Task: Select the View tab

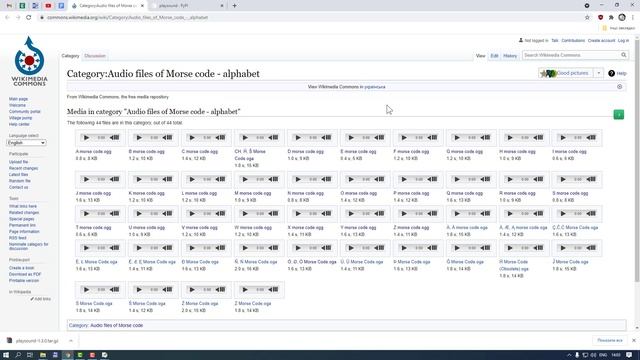Action: [x=480, y=56]
